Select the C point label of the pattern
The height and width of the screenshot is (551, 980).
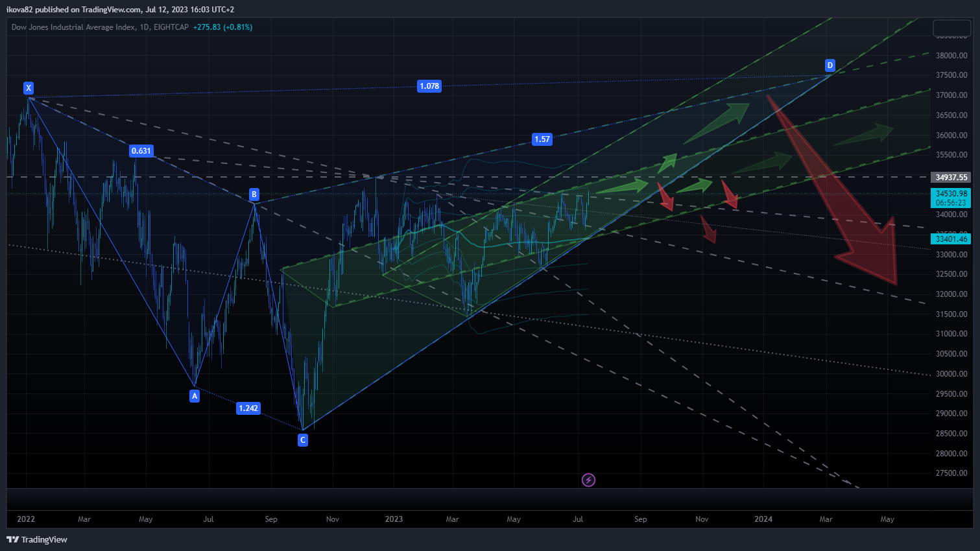[x=303, y=440]
